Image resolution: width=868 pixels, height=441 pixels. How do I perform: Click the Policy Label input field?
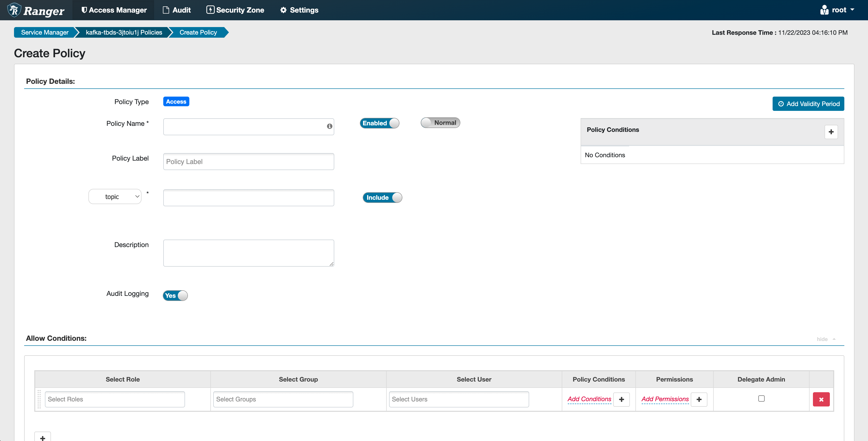[x=248, y=162]
